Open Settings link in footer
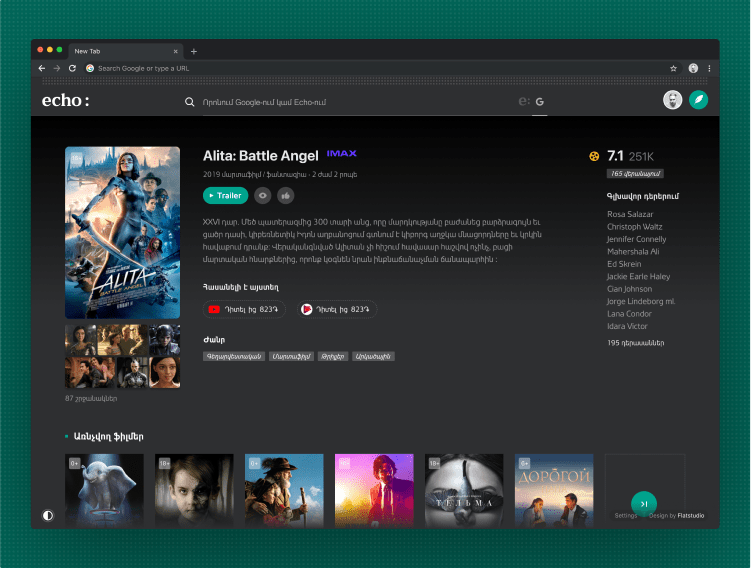 click(626, 516)
